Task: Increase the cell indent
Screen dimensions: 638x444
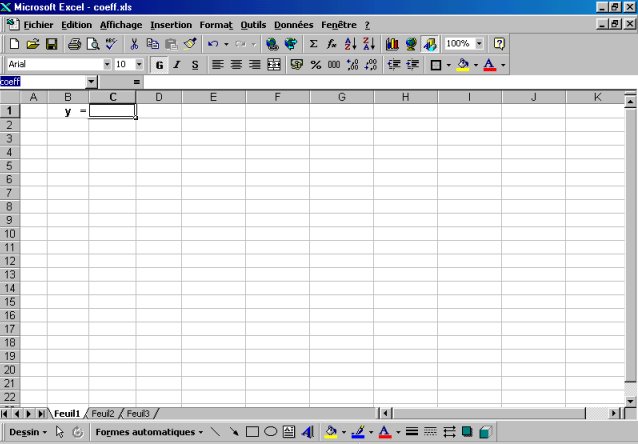Action: (413, 65)
